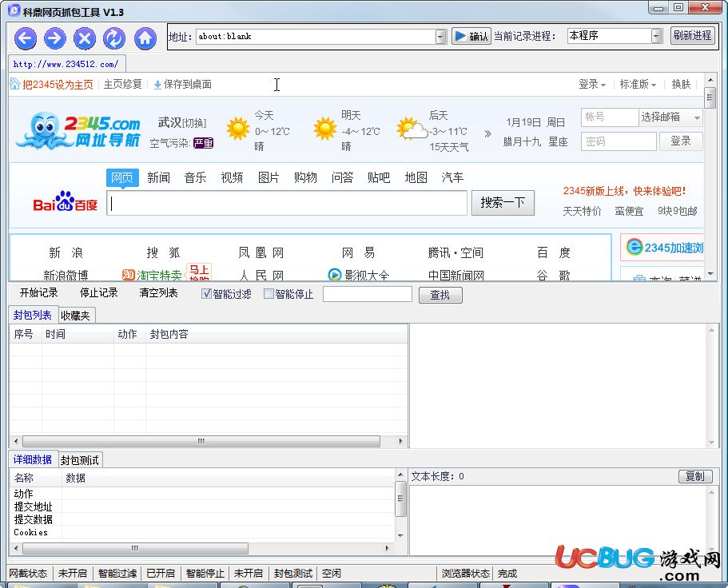Click the 登录 button under mailbox selector
Screen dimensions: 728x588
[x=681, y=141]
